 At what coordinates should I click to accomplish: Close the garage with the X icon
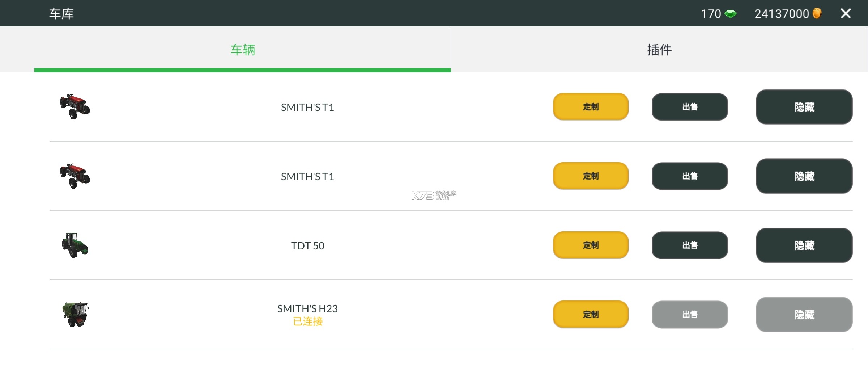point(846,13)
